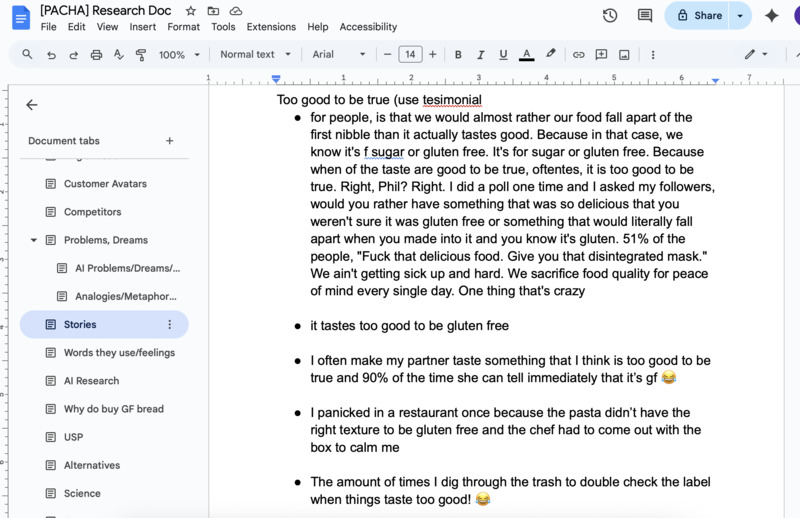The image size is (800, 518).
Task: Open the Google Docs home icon
Action: 21,18
